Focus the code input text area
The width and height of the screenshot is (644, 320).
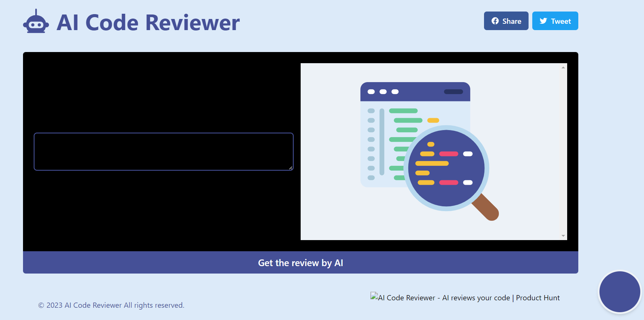163,152
